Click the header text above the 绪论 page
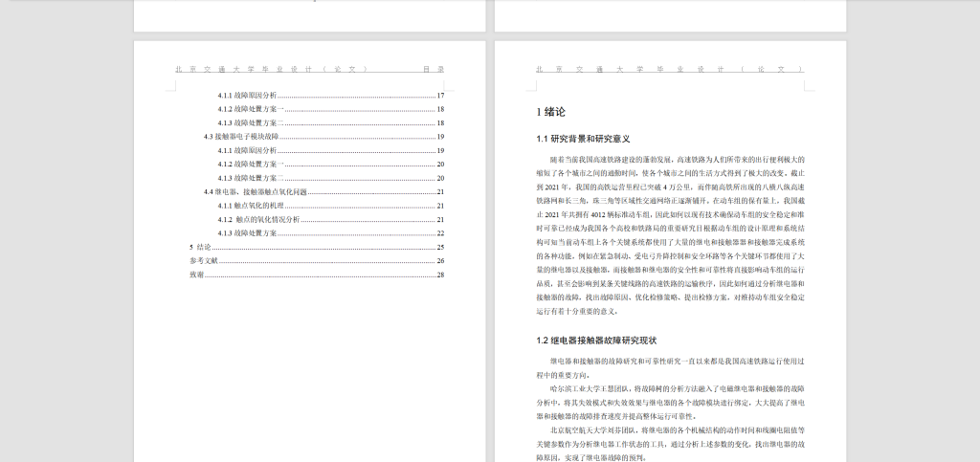 668,69
